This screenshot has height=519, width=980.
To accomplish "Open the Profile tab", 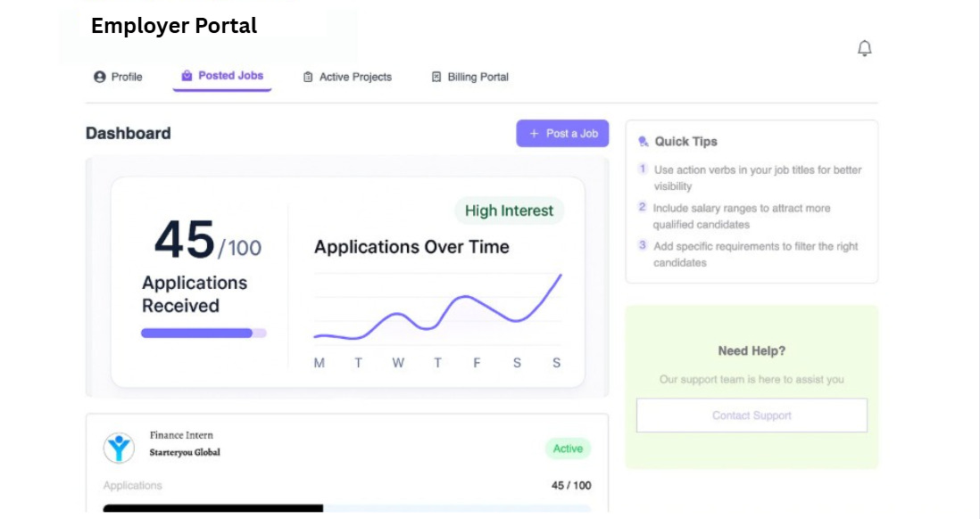I will point(126,78).
